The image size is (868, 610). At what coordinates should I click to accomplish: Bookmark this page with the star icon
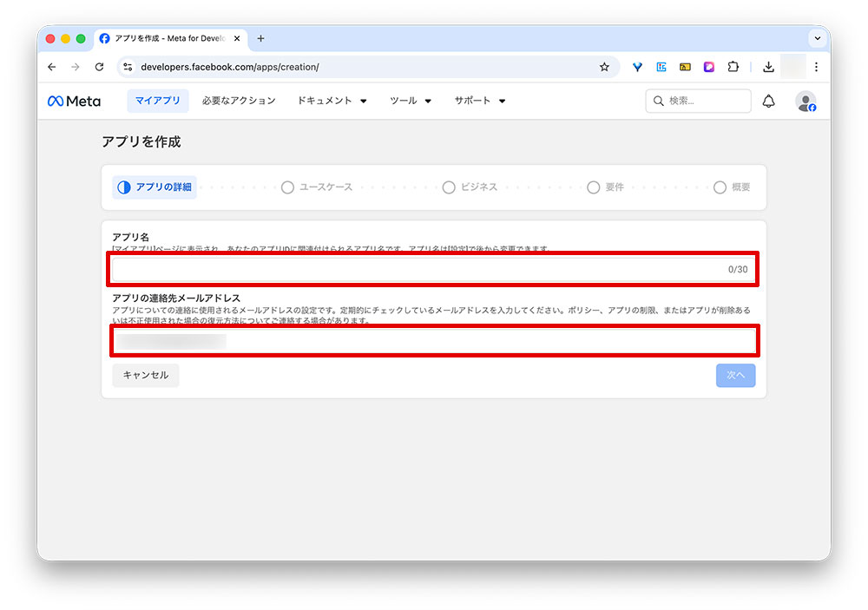tap(604, 67)
